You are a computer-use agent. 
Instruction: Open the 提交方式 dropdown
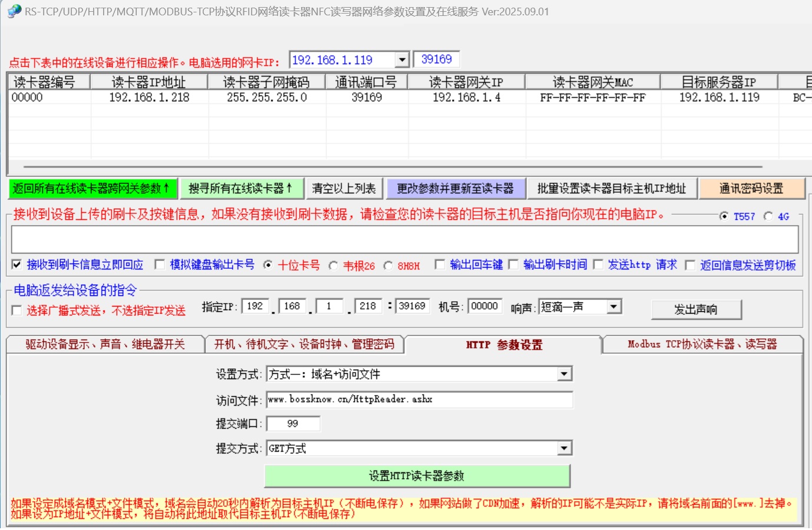point(564,449)
